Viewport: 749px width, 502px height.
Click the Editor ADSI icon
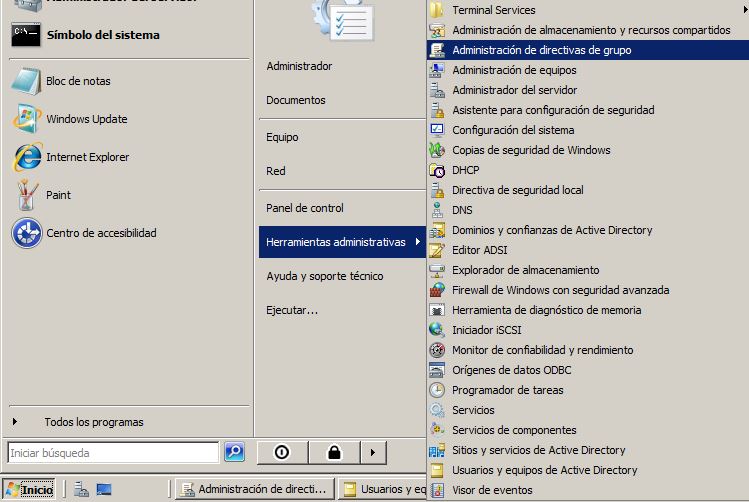(437, 250)
